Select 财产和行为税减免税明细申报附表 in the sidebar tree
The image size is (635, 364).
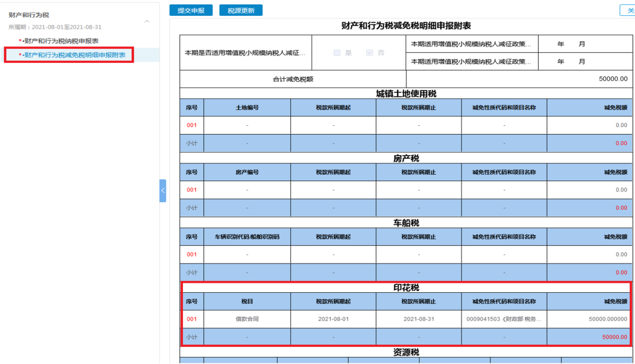click(75, 55)
